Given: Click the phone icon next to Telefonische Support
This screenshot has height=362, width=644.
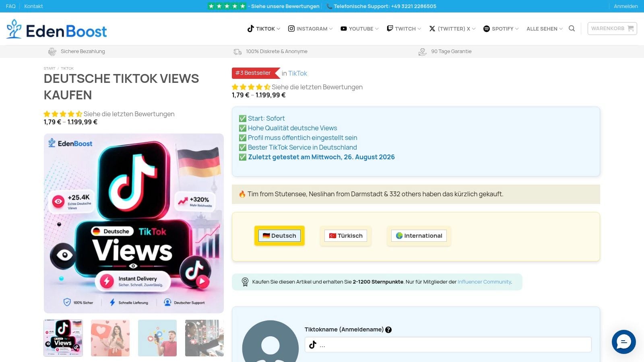Looking at the screenshot, I should 329,6.
